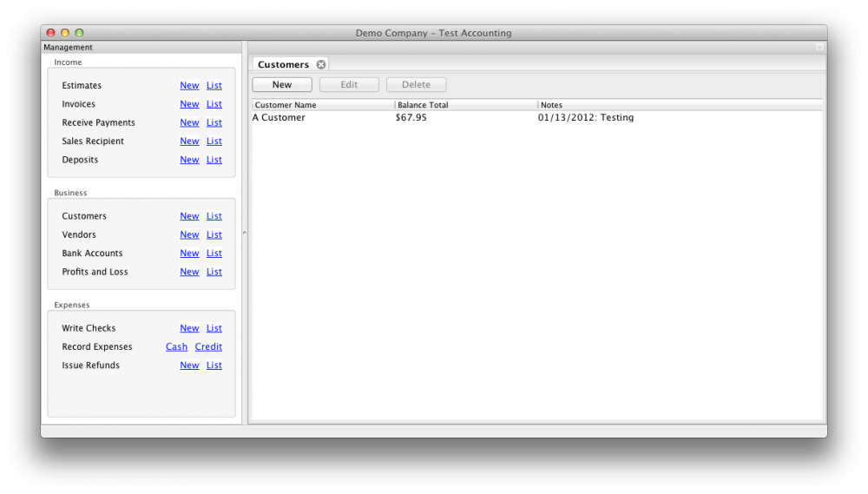Close the window with the red button

[51, 33]
